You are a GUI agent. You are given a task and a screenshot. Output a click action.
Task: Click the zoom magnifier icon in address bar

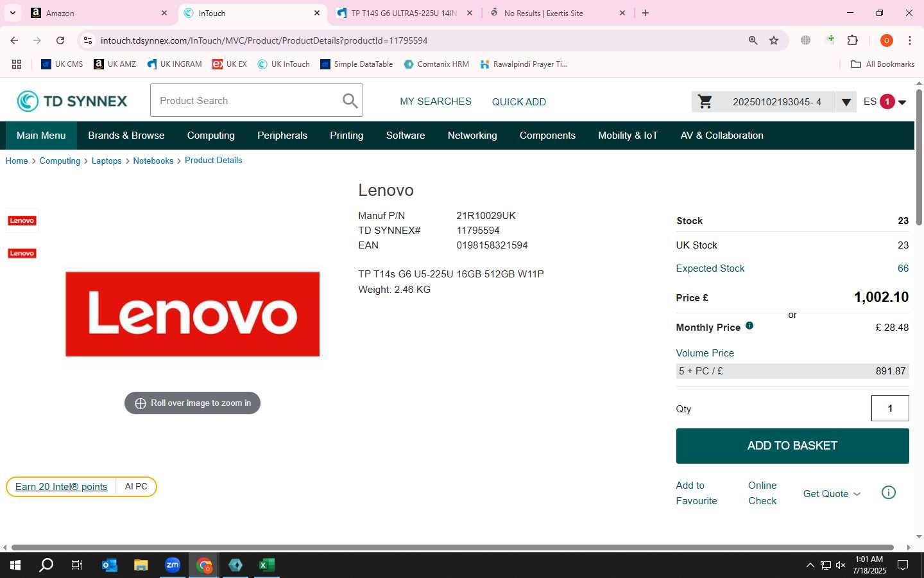[x=753, y=40]
